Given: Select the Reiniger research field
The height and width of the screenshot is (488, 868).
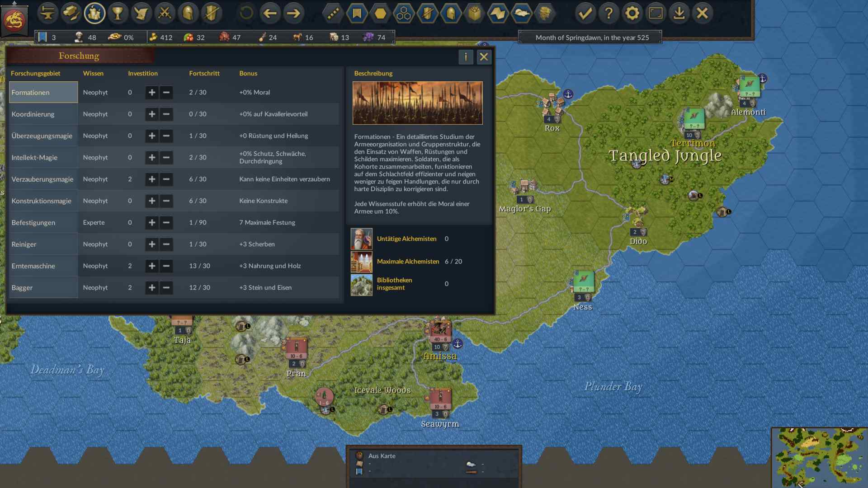Looking at the screenshot, I should [43, 244].
